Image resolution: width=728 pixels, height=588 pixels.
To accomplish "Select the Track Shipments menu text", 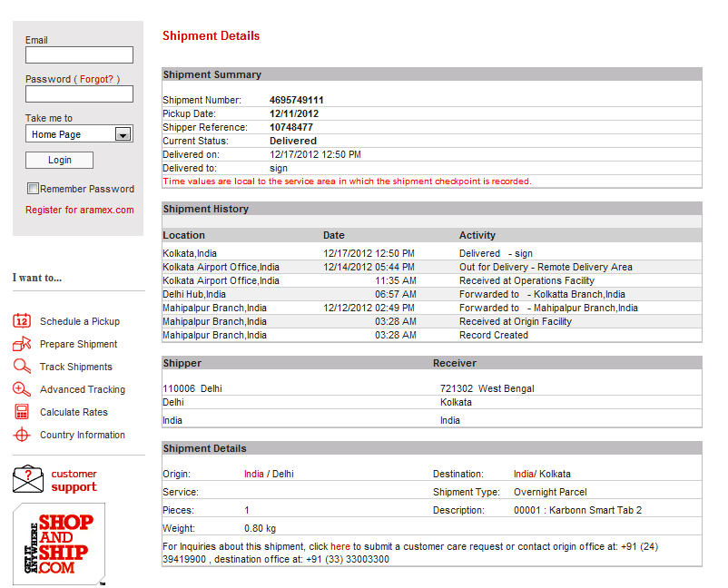I will click(x=76, y=367).
